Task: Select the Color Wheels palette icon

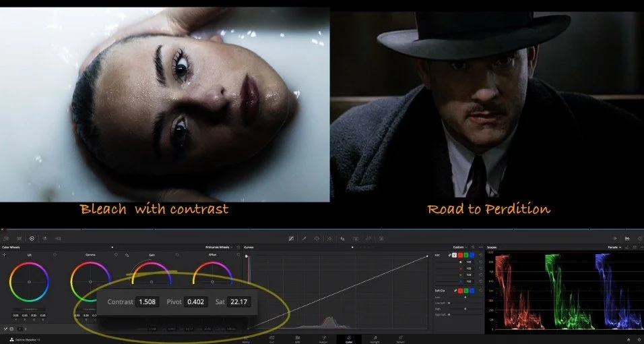Action: pyautogui.click(x=32, y=238)
